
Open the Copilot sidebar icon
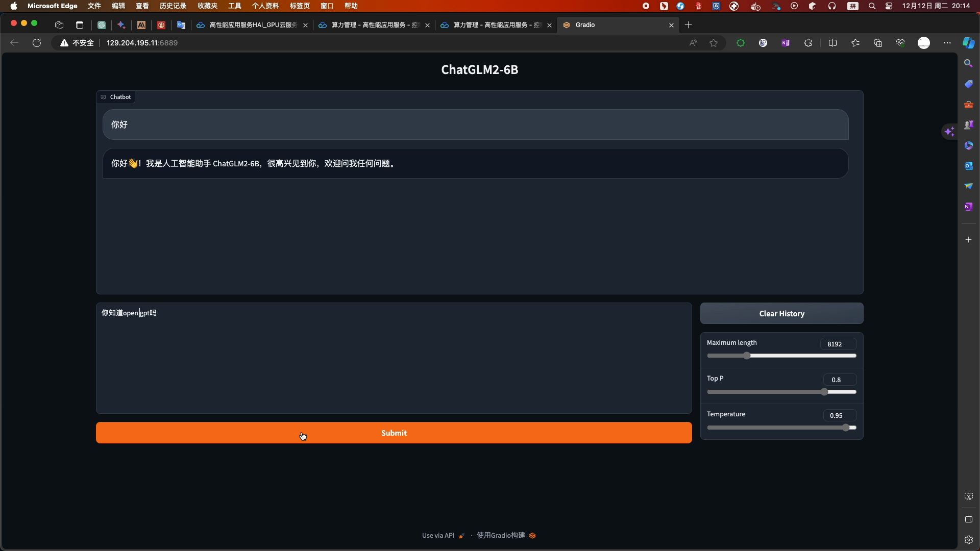coord(968,43)
